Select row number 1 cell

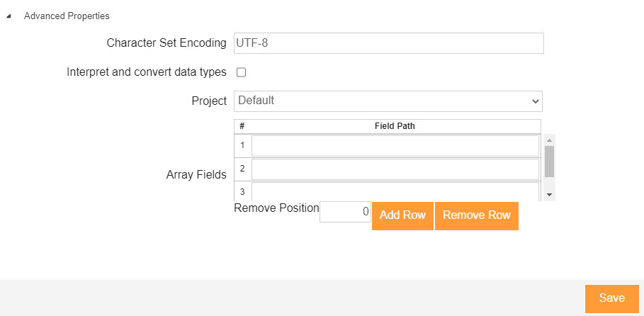click(242, 145)
